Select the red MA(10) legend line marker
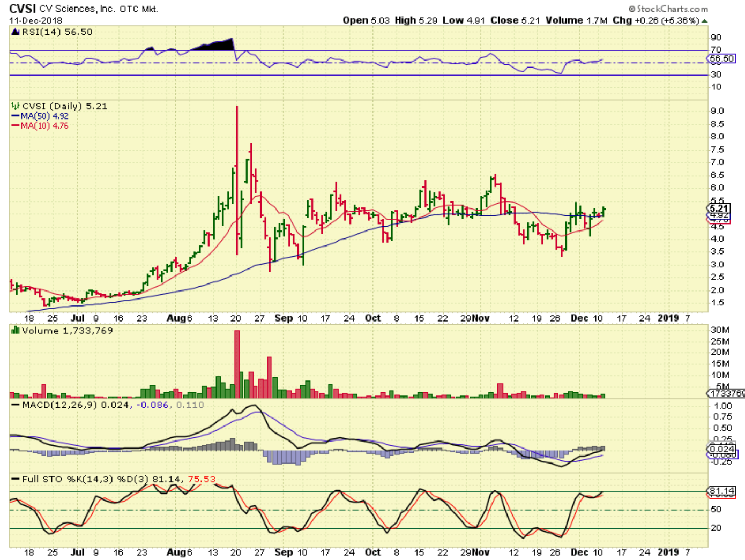 click(x=16, y=125)
